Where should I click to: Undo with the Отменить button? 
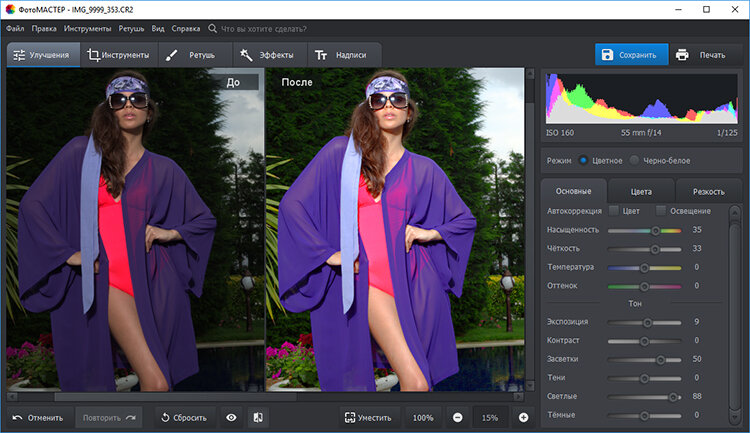point(37,417)
